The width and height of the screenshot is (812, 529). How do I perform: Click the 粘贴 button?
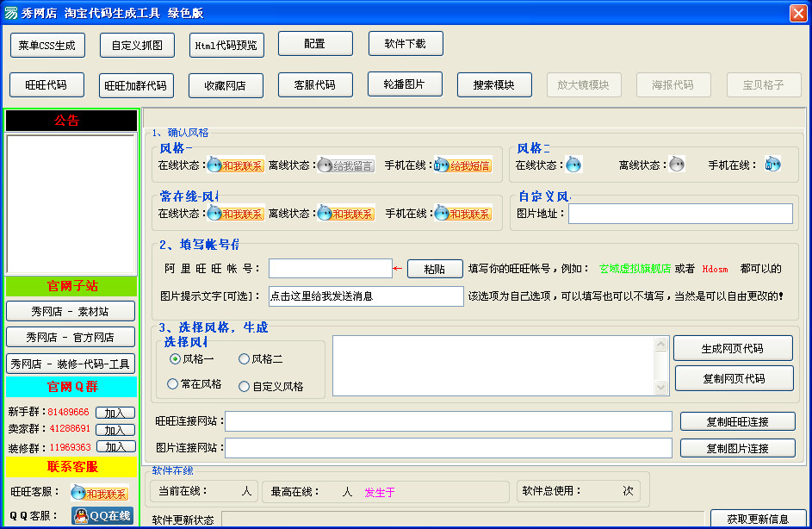pos(435,269)
